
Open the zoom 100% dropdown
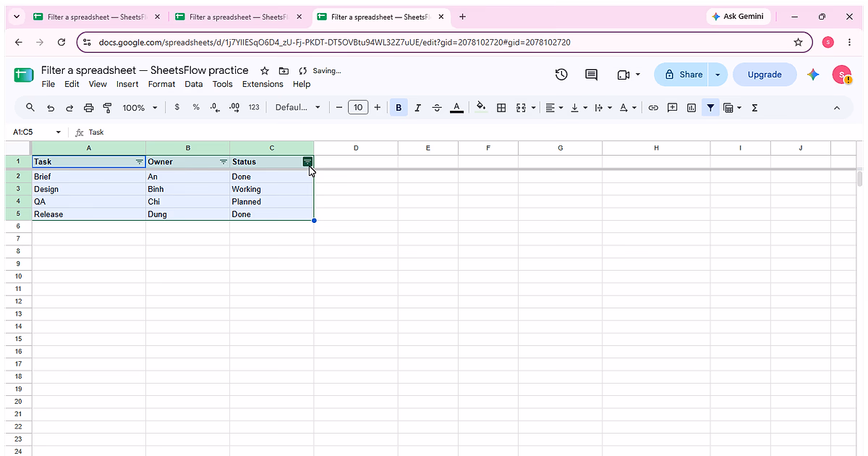[140, 107]
